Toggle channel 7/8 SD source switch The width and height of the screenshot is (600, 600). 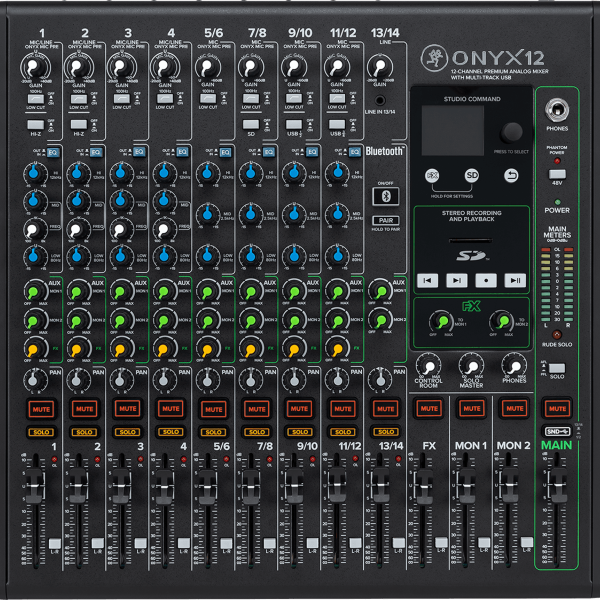pos(251,124)
